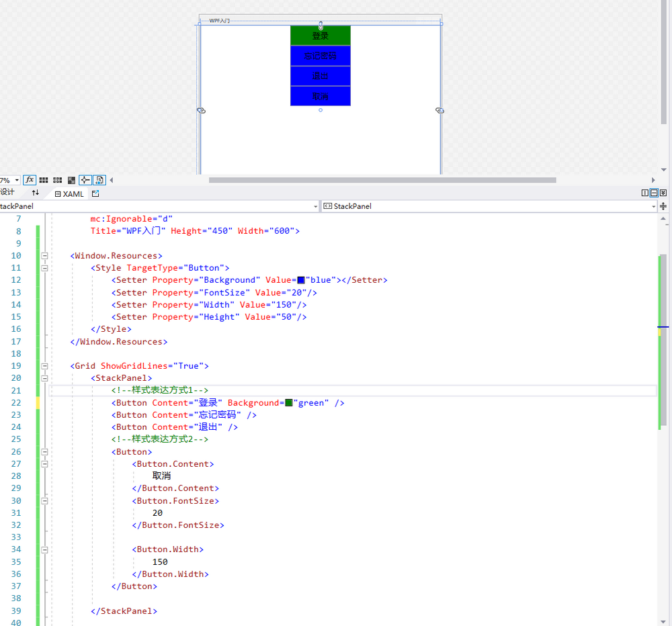Select the blue 取消 button in designer
672x626 pixels.
pyautogui.click(x=321, y=96)
